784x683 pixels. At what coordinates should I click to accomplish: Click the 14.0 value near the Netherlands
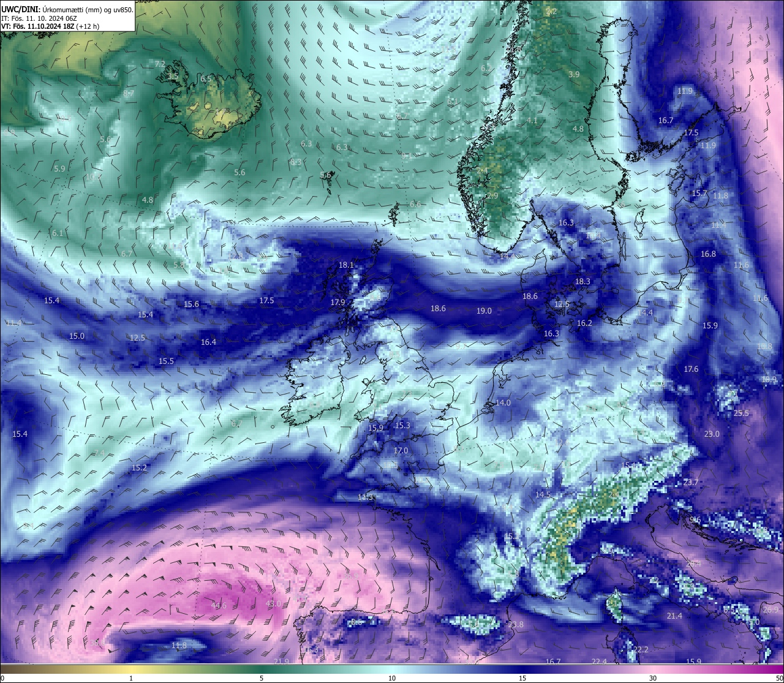[x=503, y=402]
